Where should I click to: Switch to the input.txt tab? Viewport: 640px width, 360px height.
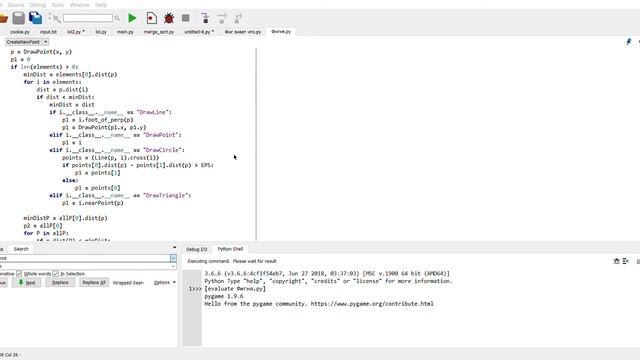pos(48,31)
